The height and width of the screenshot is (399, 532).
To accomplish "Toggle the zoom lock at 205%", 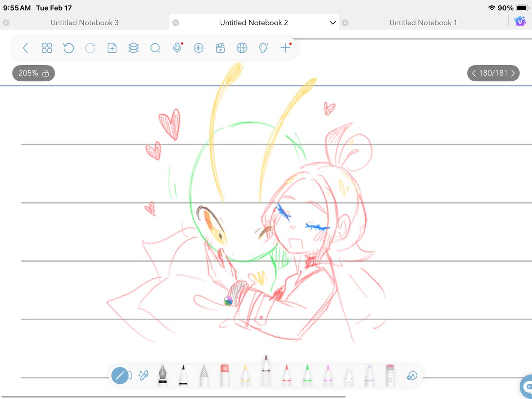I will click(45, 74).
